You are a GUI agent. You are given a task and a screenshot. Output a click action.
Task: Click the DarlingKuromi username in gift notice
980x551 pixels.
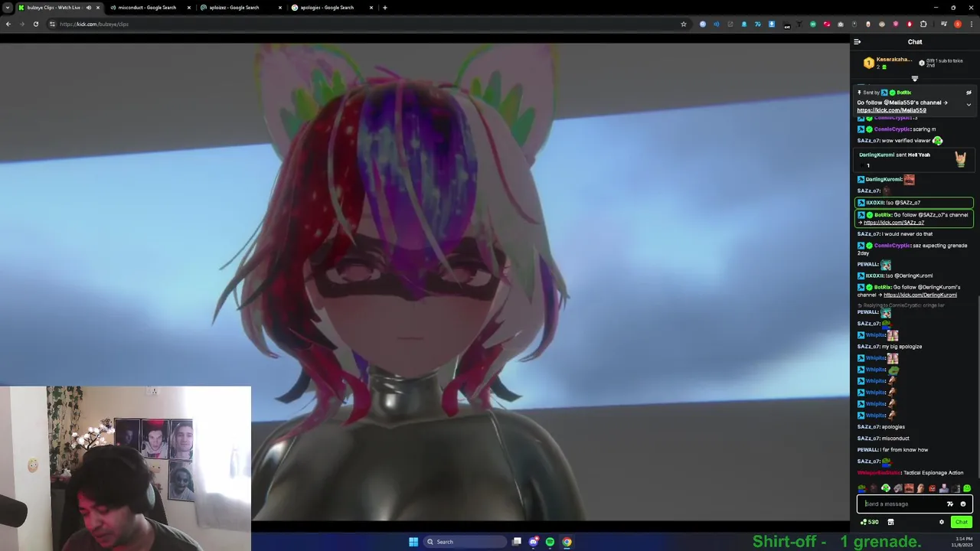877,155
